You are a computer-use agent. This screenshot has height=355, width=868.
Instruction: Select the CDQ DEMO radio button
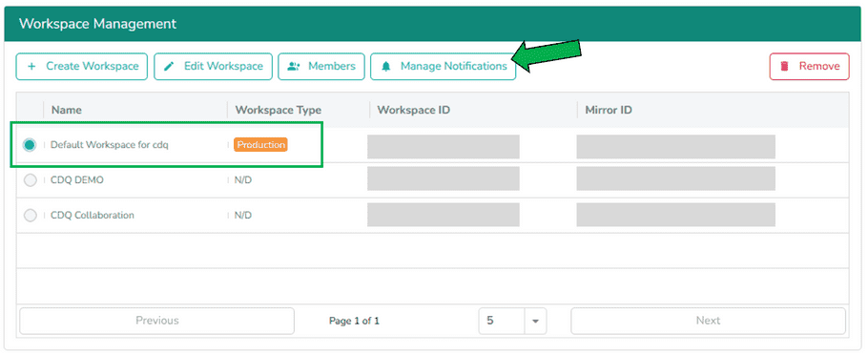[x=30, y=180]
